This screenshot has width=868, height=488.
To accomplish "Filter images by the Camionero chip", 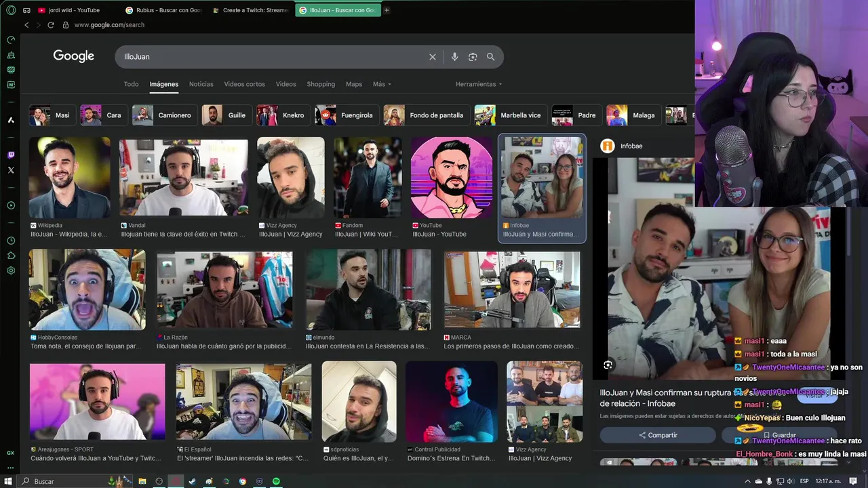I will tap(164, 115).
